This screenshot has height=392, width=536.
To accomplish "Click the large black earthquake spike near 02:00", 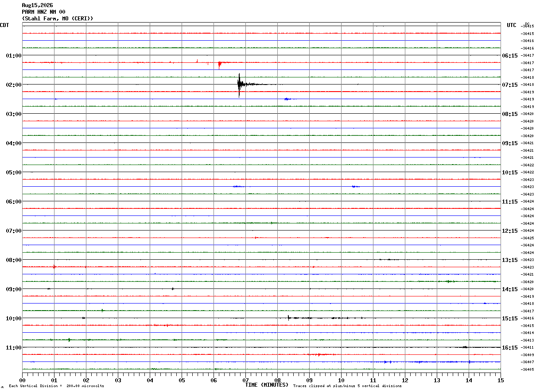I will point(239,85).
